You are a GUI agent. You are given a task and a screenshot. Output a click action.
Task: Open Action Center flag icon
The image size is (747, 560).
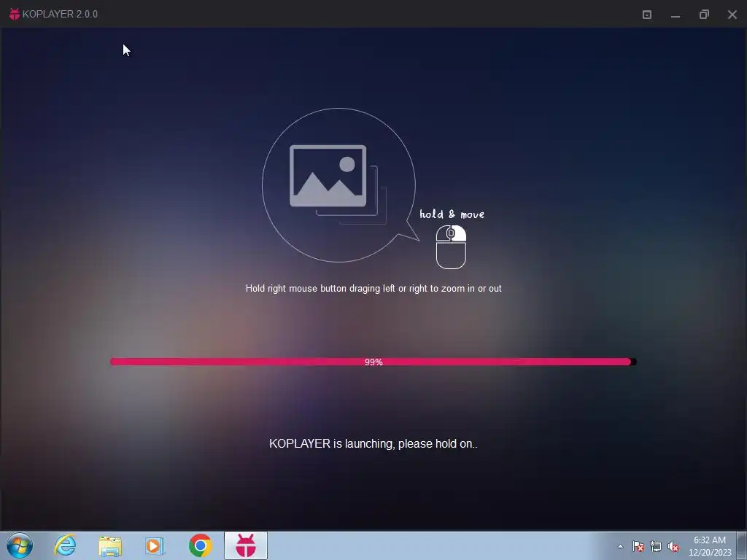click(x=638, y=546)
